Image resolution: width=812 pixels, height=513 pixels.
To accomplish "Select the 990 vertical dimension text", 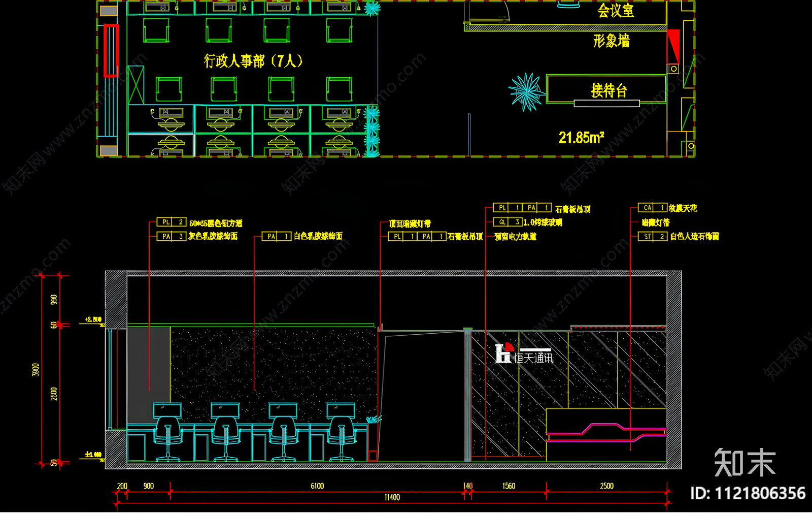I will tap(54, 300).
